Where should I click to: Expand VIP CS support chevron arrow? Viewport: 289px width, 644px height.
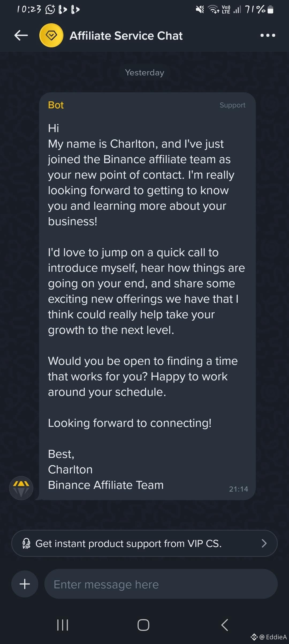point(264,543)
